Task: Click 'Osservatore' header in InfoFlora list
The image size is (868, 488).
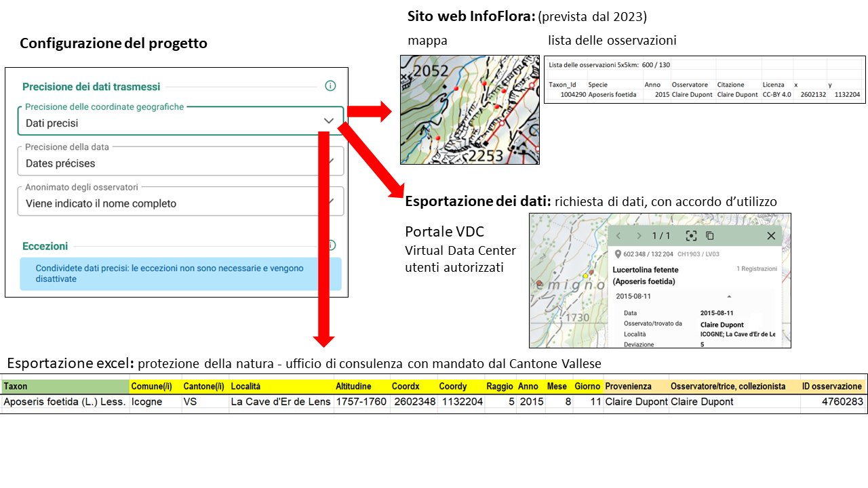Action: [690, 85]
